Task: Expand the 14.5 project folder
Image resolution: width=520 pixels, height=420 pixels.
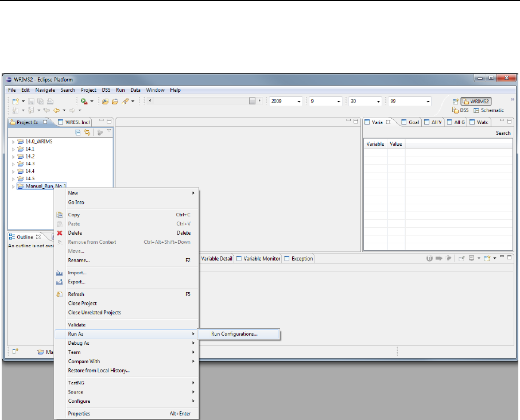Action: coord(13,179)
